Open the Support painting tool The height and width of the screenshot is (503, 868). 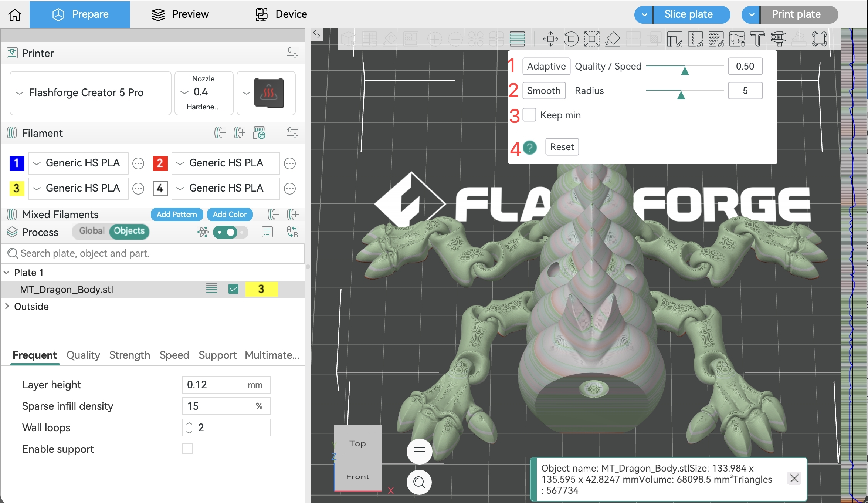[x=675, y=39]
